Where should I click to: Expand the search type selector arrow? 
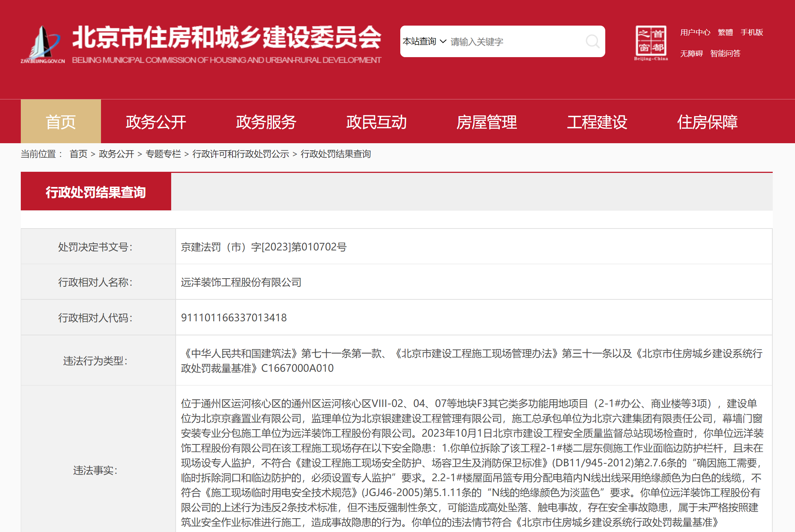tap(443, 42)
